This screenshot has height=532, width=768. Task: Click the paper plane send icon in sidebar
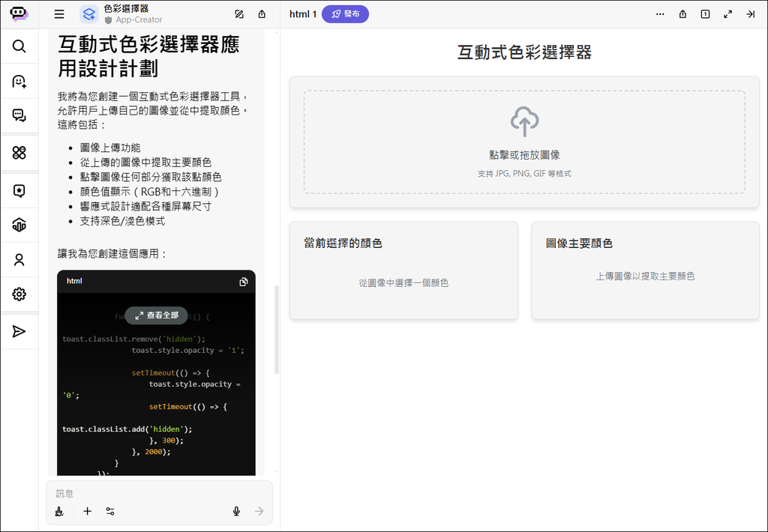point(19,331)
